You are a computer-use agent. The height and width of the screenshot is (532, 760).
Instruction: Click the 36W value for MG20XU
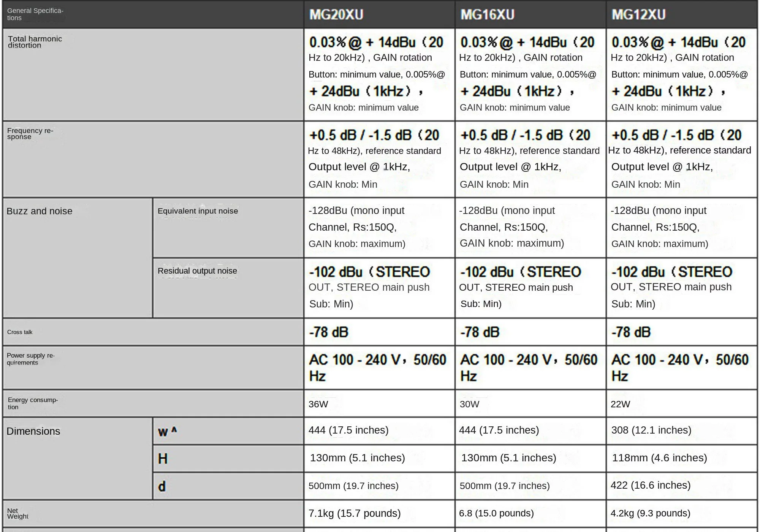tap(318, 404)
